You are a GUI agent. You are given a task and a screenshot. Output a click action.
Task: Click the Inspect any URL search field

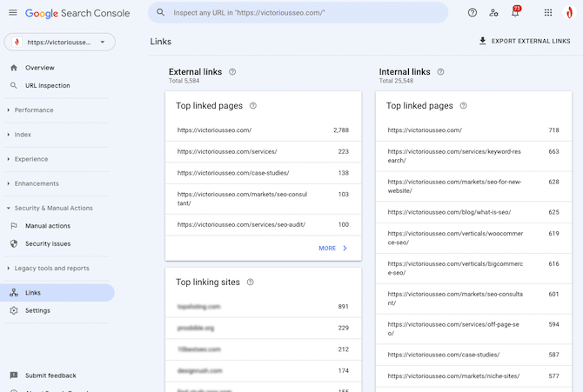click(x=298, y=13)
